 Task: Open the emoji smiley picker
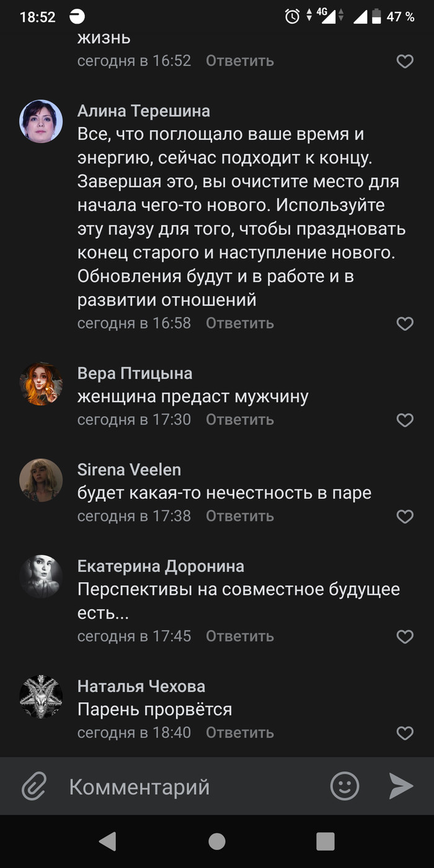pyautogui.click(x=345, y=786)
